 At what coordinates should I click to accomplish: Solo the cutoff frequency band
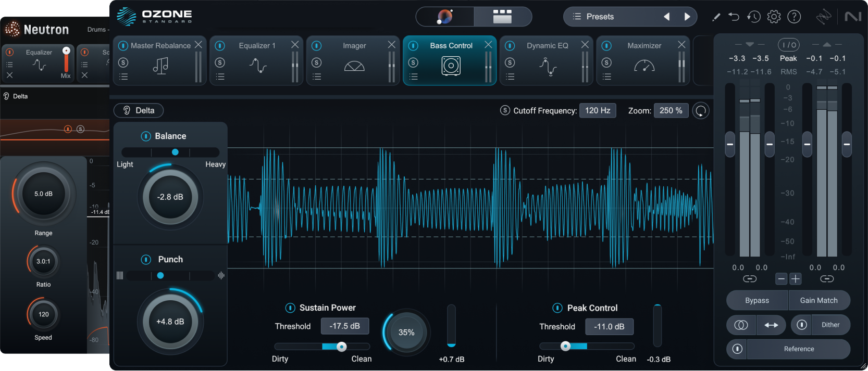[x=505, y=110]
